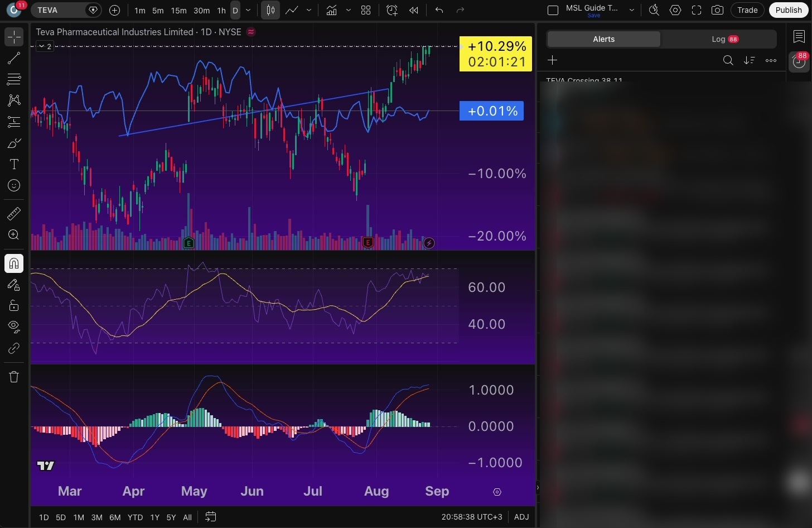Click the add symbol compare plus icon
This screenshot has height=528, width=812.
114,10
